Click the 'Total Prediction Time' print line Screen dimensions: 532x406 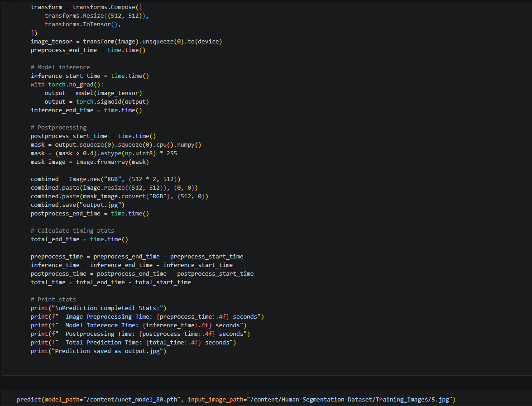pos(133,343)
